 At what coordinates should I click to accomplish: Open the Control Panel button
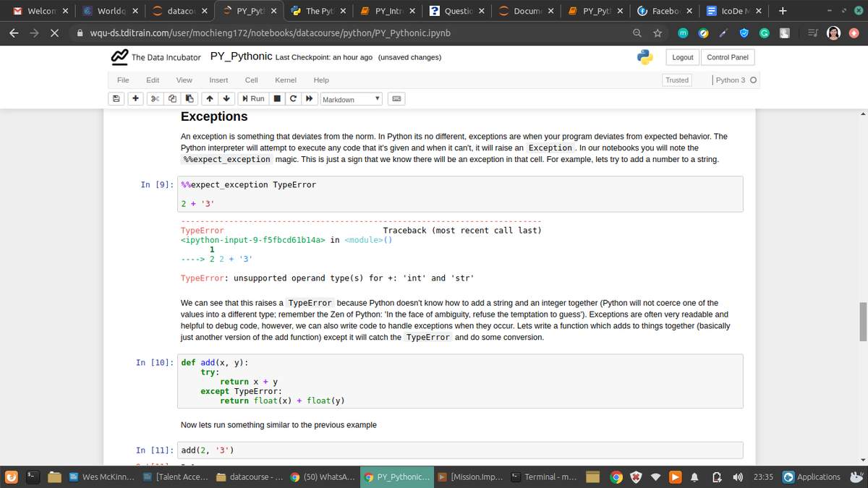coord(728,57)
